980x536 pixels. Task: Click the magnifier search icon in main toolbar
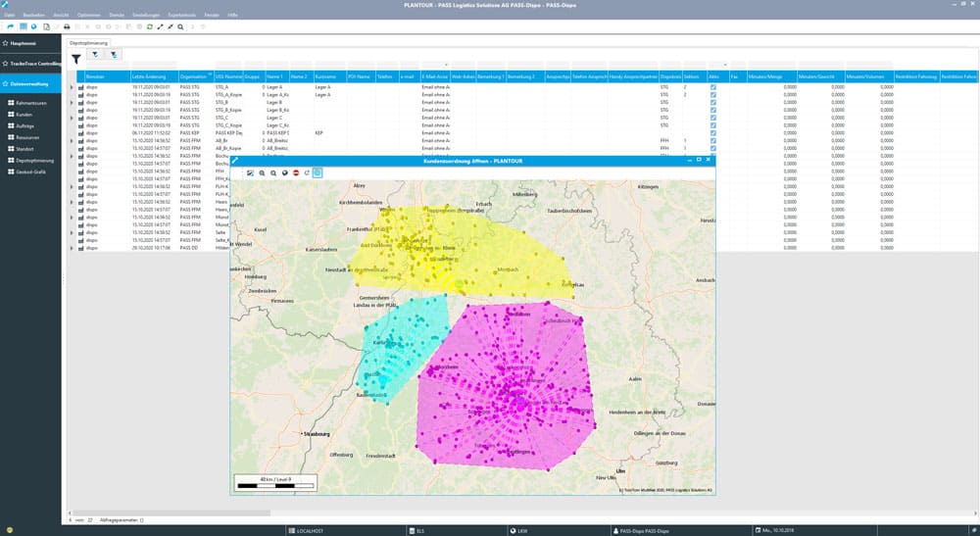(180, 26)
